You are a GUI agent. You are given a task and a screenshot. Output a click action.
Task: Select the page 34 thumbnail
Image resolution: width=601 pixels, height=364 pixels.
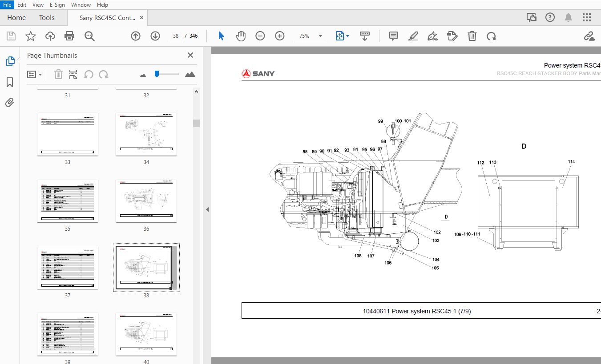click(x=146, y=134)
